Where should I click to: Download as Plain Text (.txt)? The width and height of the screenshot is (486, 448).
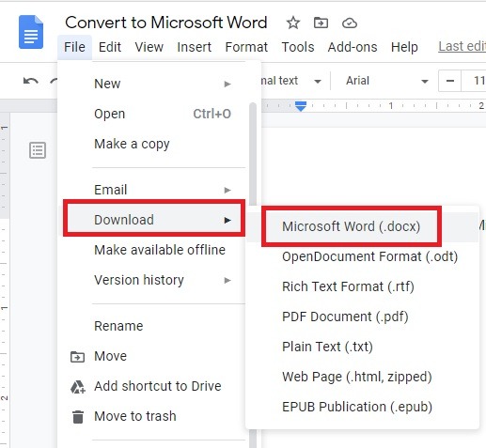tap(362, 347)
